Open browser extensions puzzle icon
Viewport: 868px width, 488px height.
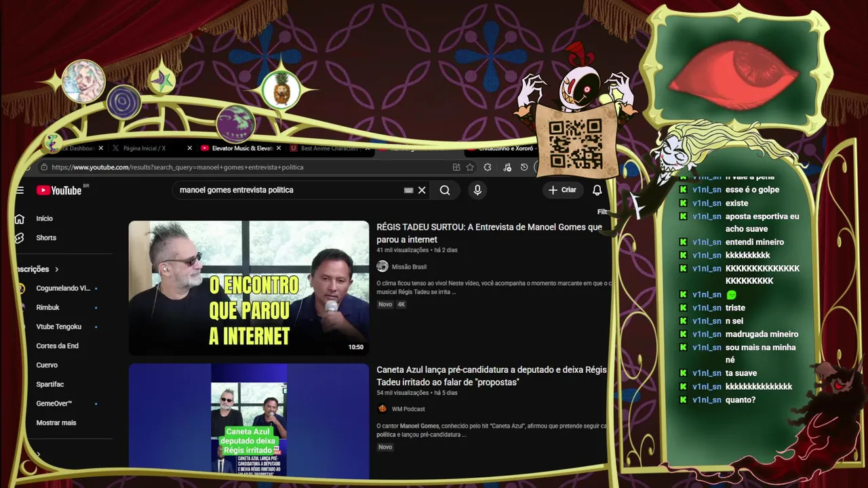click(x=488, y=167)
